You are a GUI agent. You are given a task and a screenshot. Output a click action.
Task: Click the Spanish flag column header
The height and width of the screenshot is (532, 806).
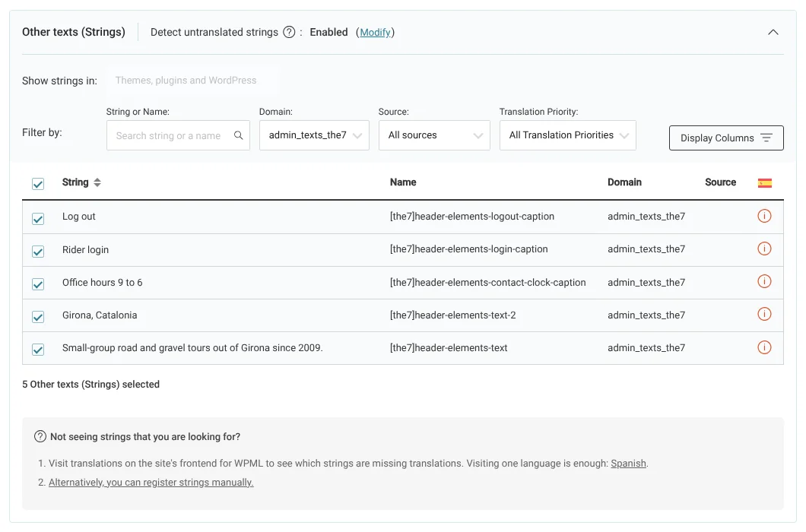[x=765, y=183]
